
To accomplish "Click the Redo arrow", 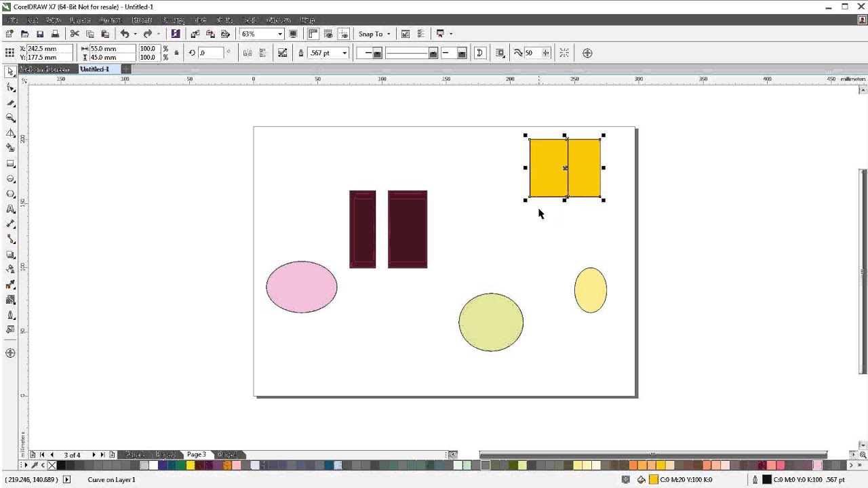I will tap(148, 34).
